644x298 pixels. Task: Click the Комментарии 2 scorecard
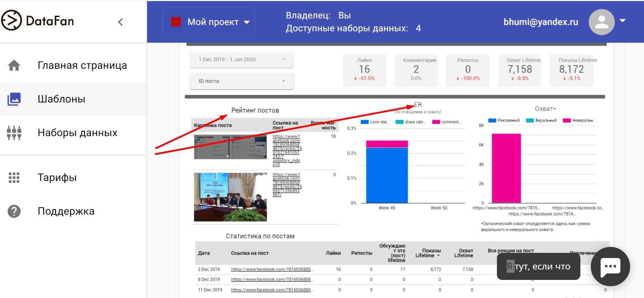pos(416,70)
